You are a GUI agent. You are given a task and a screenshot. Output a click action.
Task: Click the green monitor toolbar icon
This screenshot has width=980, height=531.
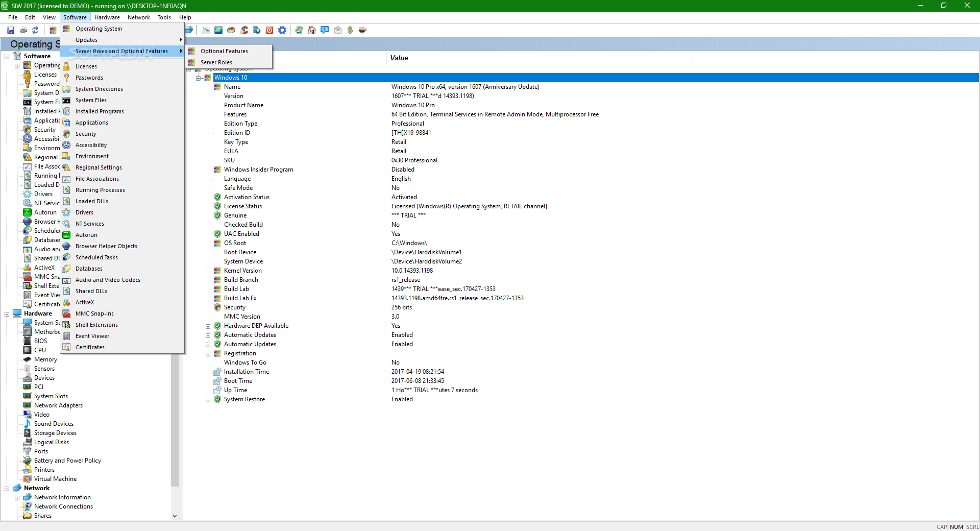tap(218, 30)
